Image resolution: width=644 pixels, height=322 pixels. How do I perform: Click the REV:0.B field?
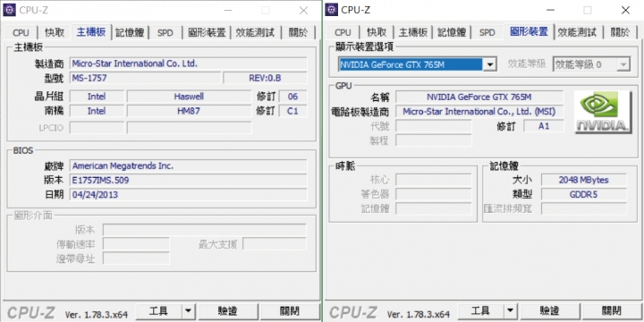pyautogui.click(x=265, y=78)
